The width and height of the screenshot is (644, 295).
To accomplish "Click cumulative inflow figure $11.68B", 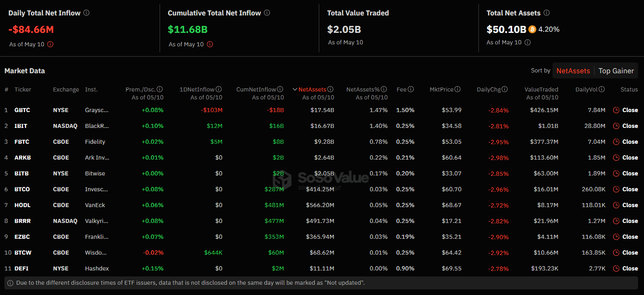I will pyautogui.click(x=188, y=29).
